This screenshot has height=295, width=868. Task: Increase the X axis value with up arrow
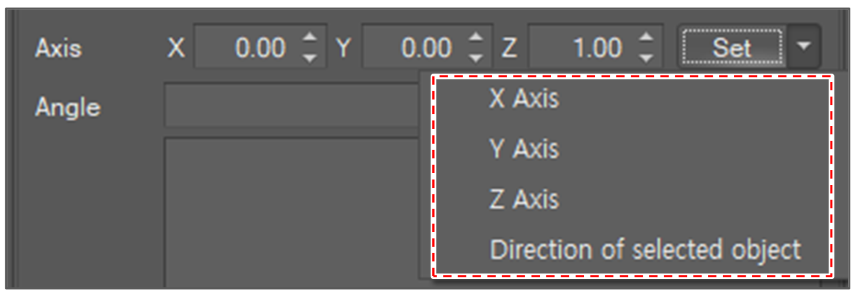click(x=309, y=38)
